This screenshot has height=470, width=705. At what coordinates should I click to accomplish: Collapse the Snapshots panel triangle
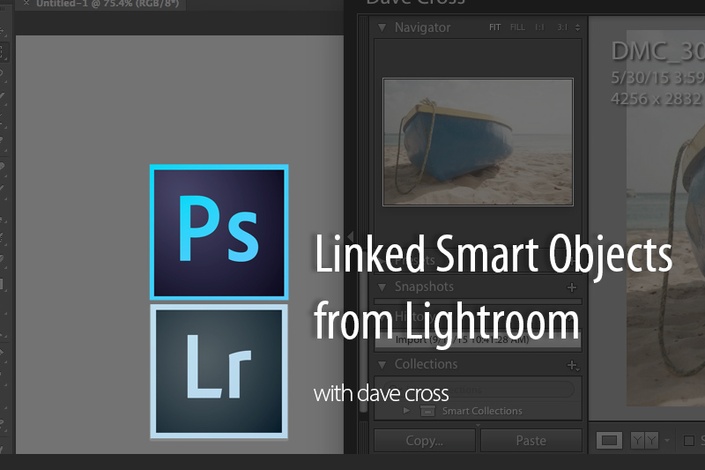(382, 287)
